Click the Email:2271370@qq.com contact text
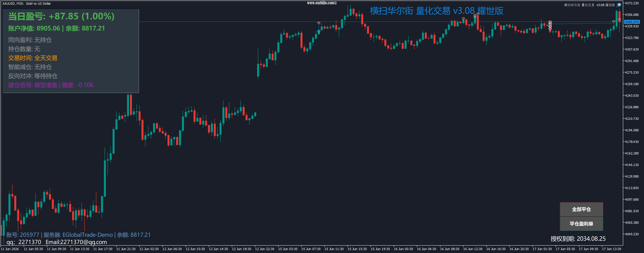This screenshot has width=644, height=253. pos(76,242)
